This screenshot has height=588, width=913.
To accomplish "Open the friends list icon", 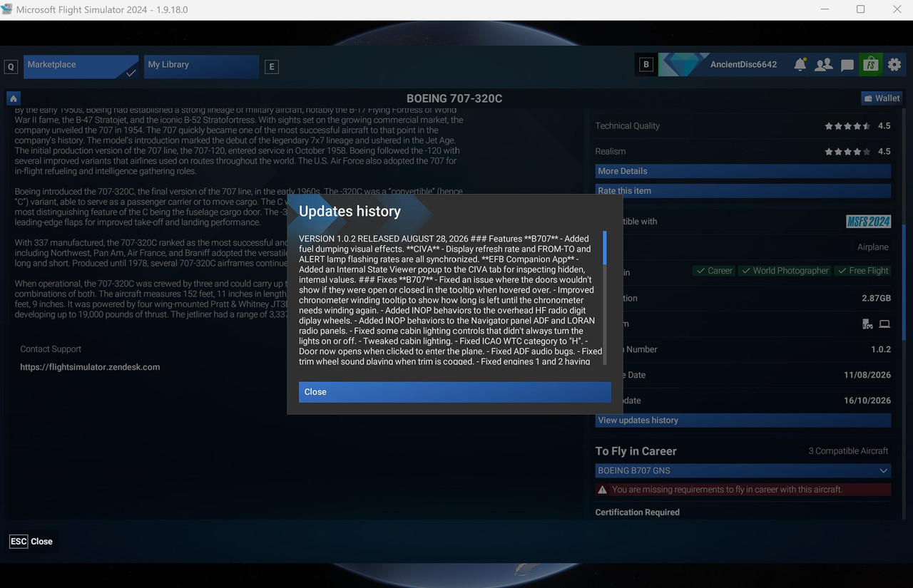I will tap(824, 65).
